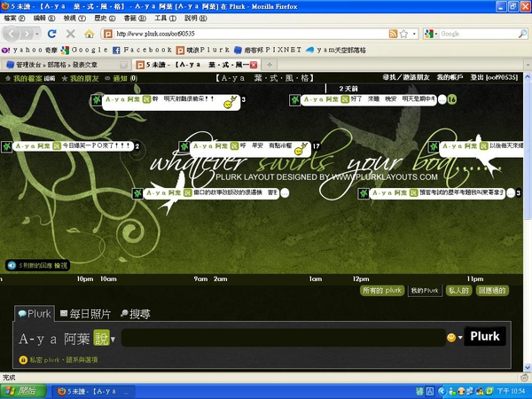Click 登出 [oof90535] logout link
The width and height of the screenshot is (532, 399).
(x=494, y=77)
